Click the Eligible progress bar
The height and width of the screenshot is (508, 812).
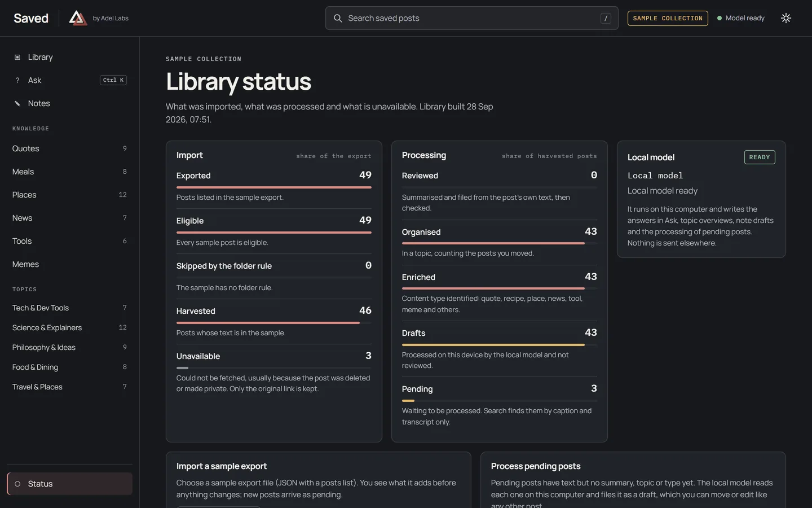[x=273, y=233]
